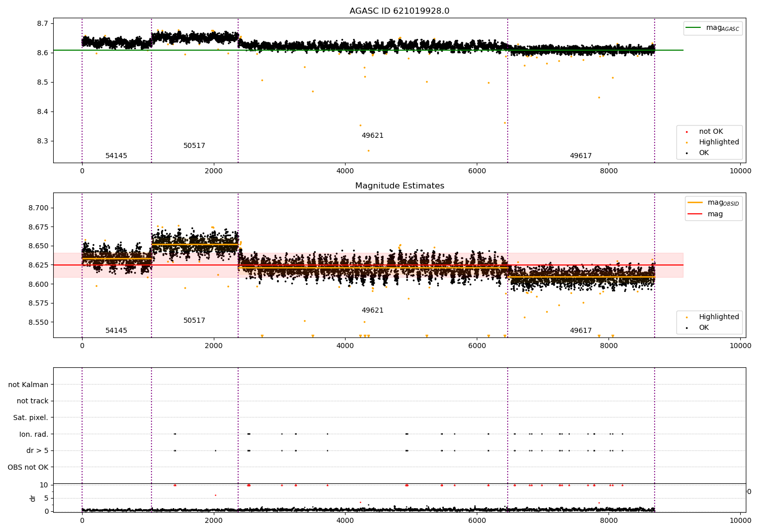Image resolution: width=760 pixels, height=532 pixels.
Task: Click "OK" label in Magnitude Estimates legend
Action: pos(704,328)
